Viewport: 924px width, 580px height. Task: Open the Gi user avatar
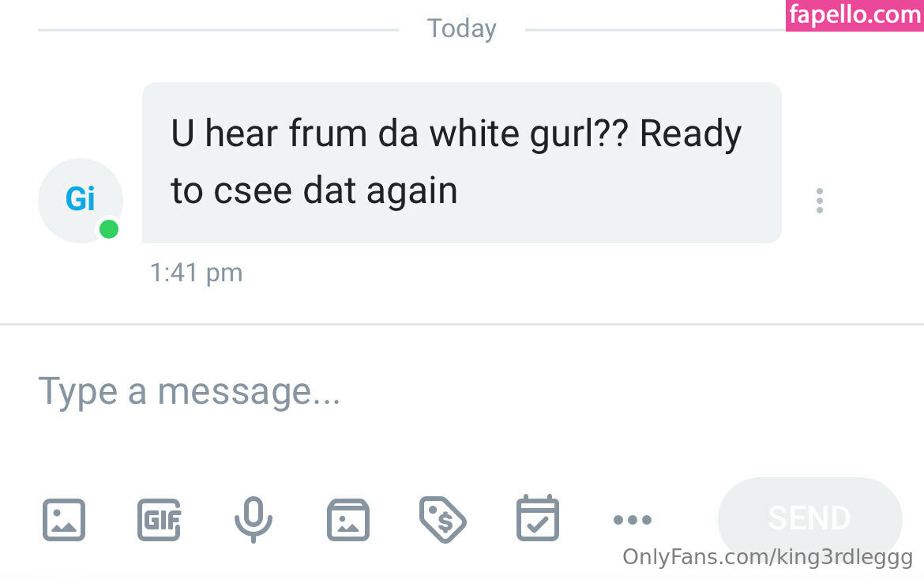coord(80,199)
